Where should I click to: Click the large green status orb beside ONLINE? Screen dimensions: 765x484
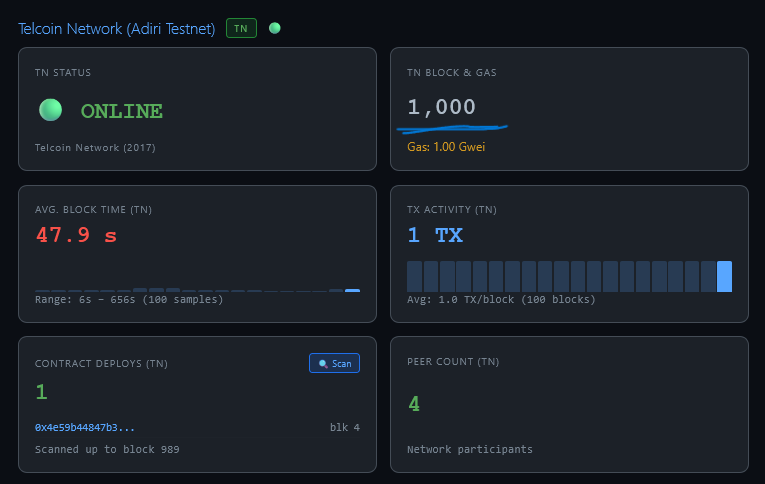pos(50,110)
